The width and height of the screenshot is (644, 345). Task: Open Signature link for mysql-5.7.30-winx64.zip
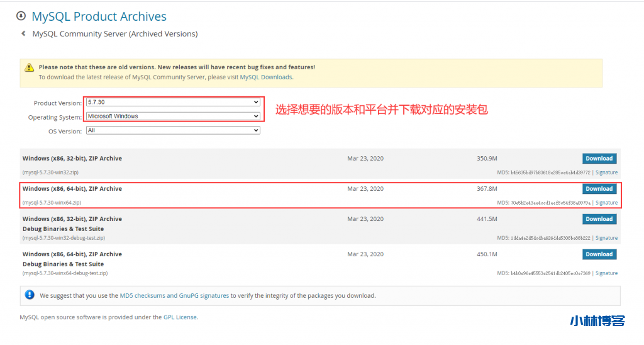(606, 203)
